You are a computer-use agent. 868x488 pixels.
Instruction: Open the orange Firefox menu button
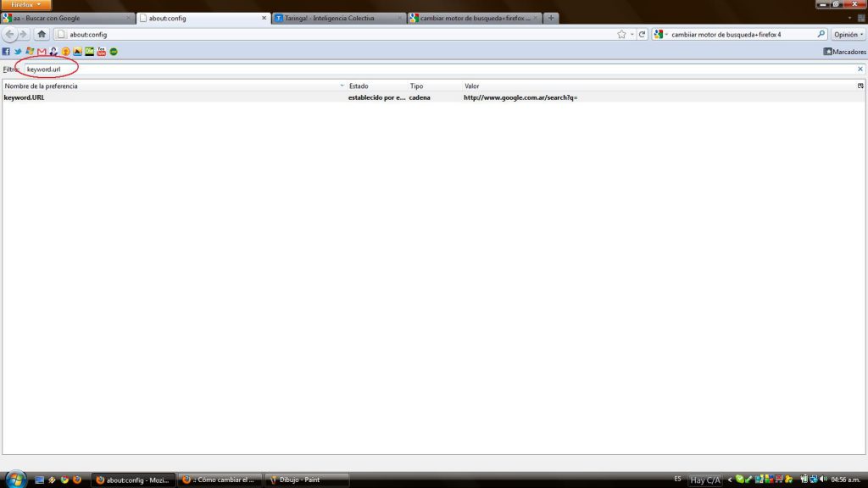pyautogui.click(x=26, y=5)
